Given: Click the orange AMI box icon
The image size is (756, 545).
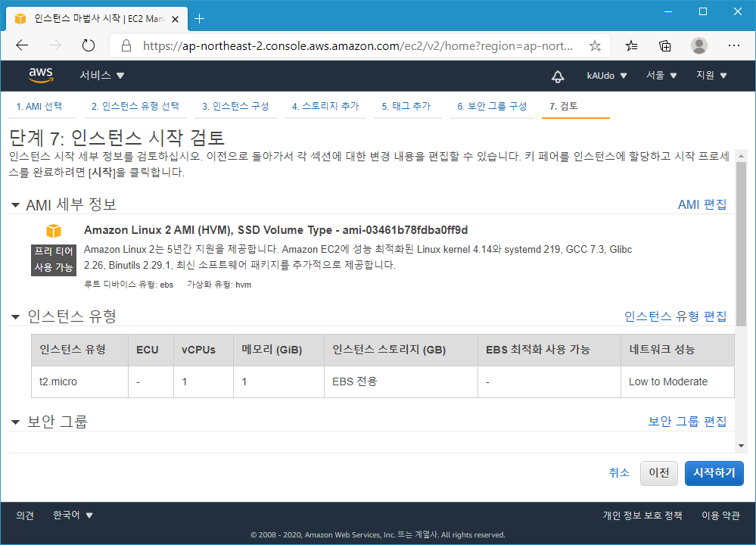Looking at the screenshot, I should (54, 231).
